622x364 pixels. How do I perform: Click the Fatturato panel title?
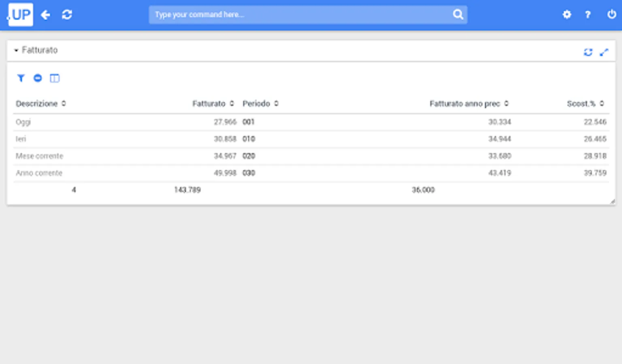coord(40,50)
